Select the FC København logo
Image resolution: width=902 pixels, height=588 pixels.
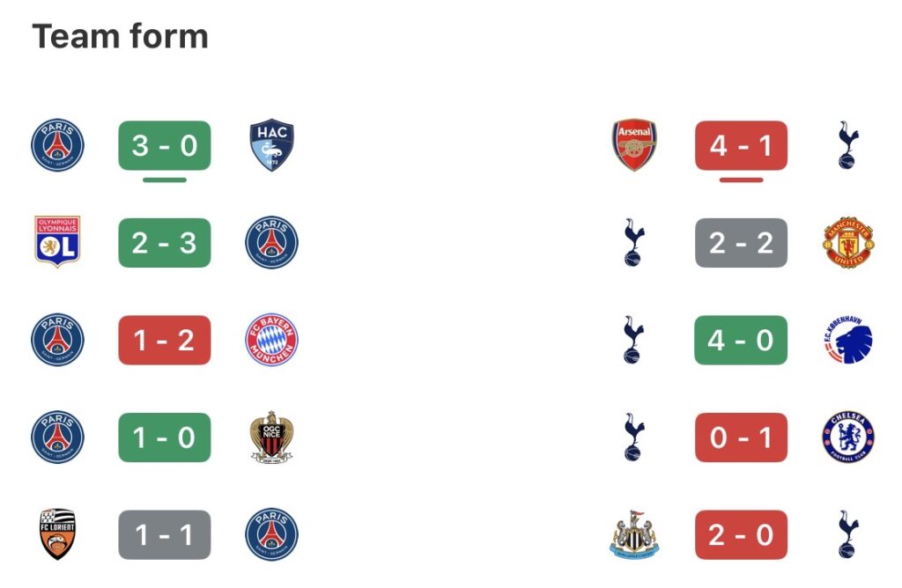point(848,340)
